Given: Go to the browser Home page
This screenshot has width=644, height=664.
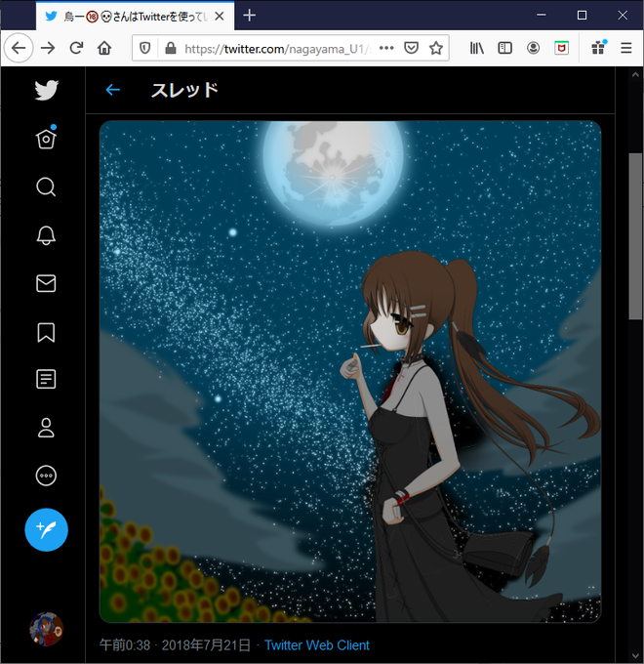Looking at the screenshot, I should (x=104, y=48).
